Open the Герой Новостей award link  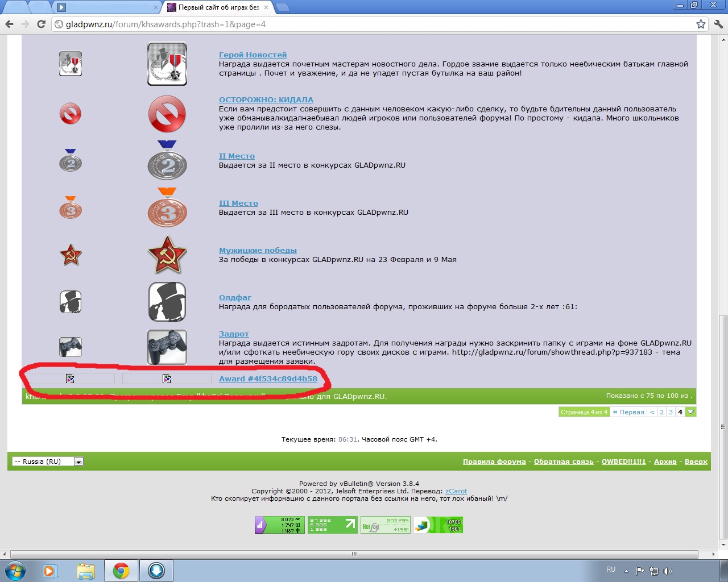[x=253, y=55]
